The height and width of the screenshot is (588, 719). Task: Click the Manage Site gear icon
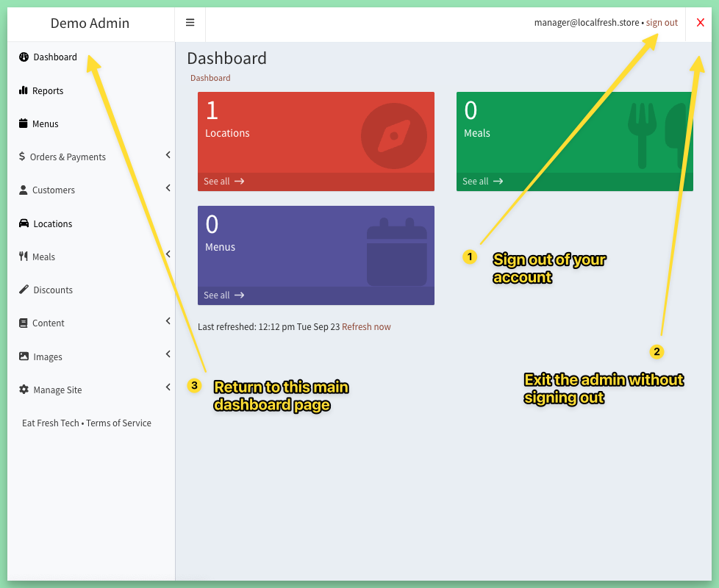tap(24, 390)
